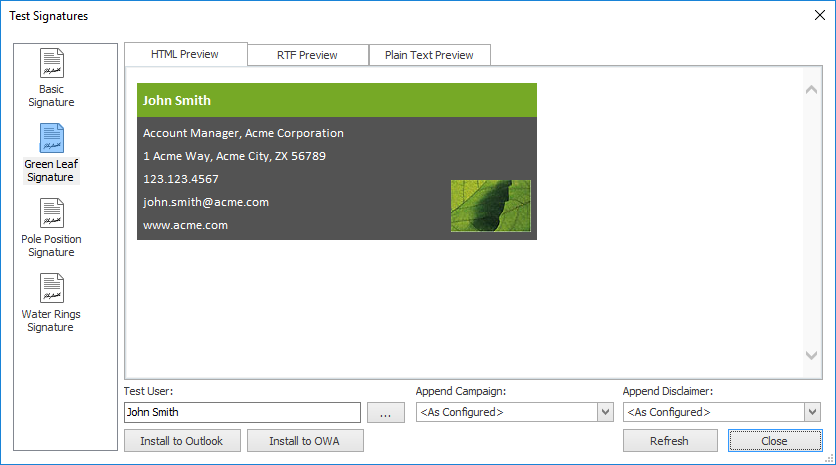Screen dimensions: 836x465
Task: Open the Plain Text Preview tab
Action: tap(429, 55)
